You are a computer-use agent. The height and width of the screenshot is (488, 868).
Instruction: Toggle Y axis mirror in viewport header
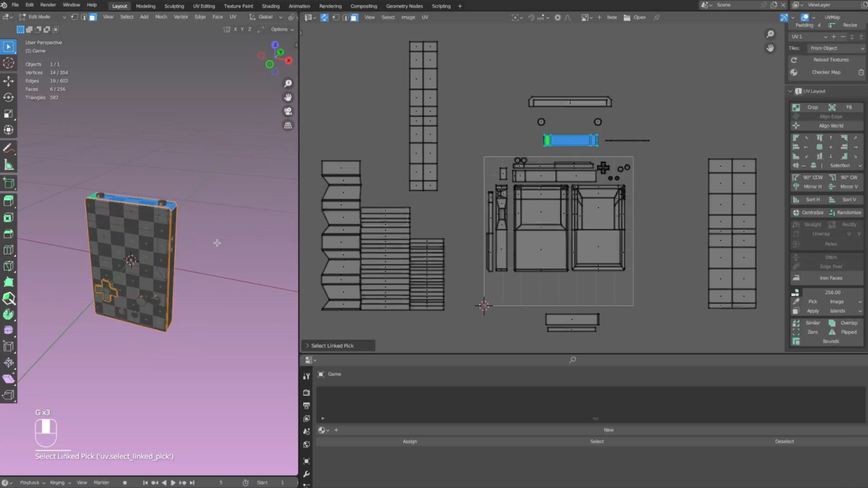click(242, 29)
